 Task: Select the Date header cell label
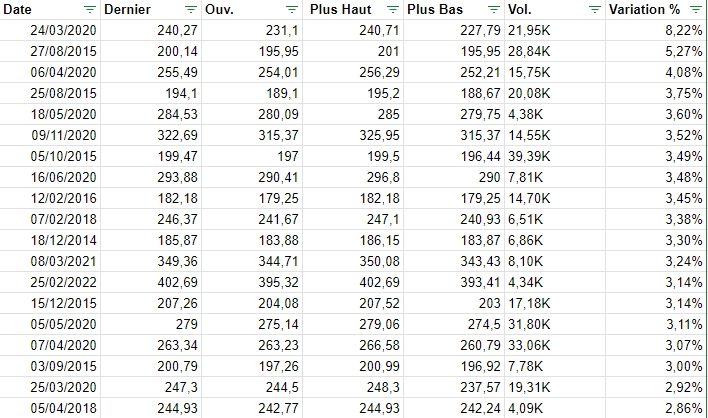click(x=18, y=9)
